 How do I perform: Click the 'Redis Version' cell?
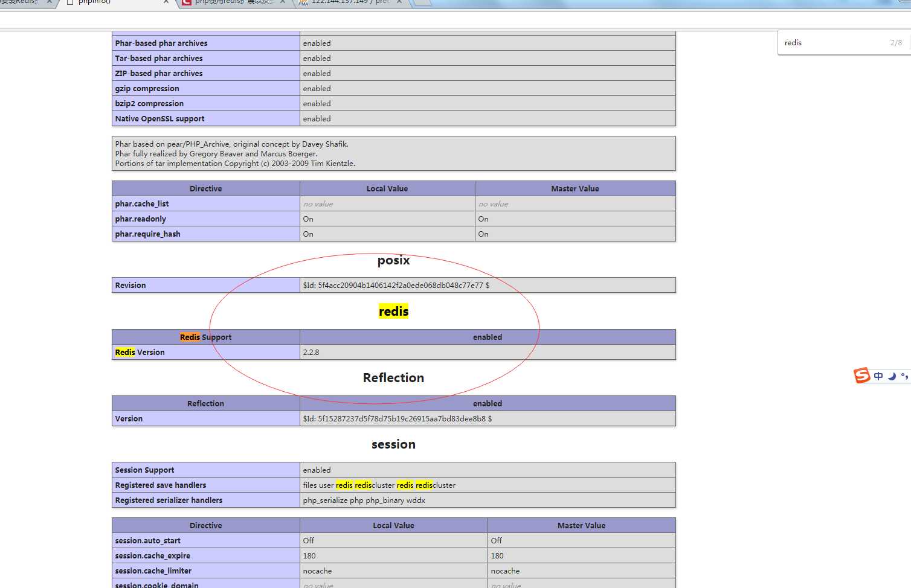click(206, 352)
